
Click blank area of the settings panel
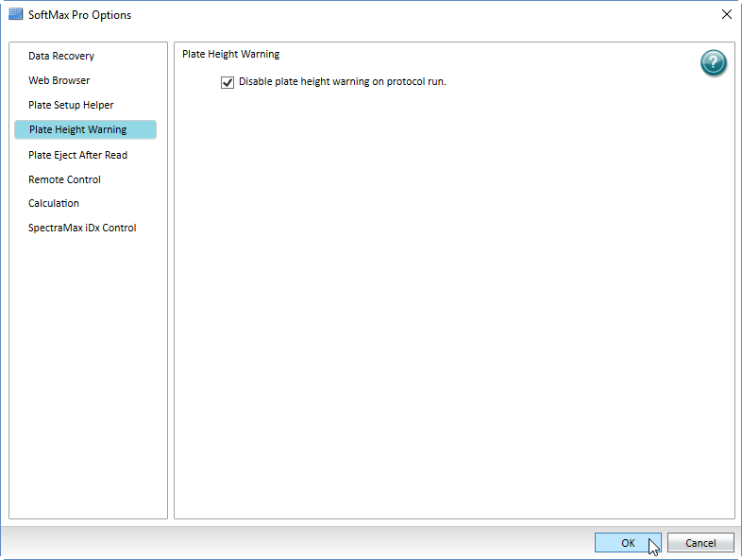point(453,302)
